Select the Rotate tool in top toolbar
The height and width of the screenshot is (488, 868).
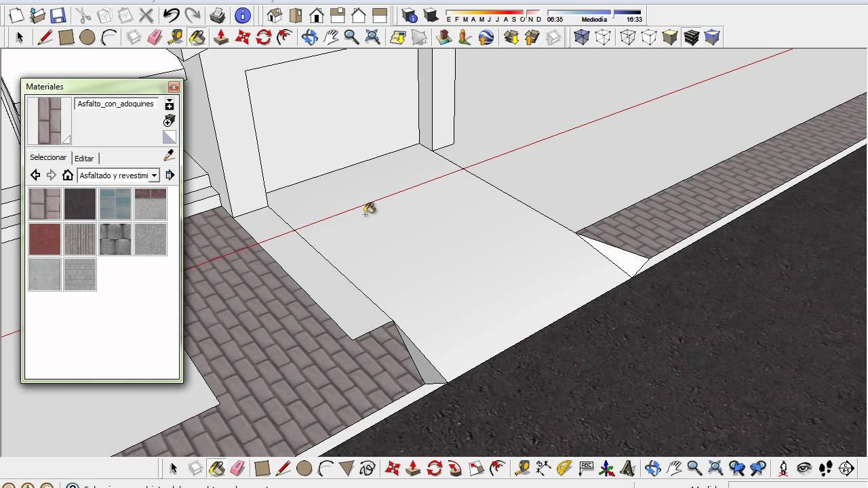click(264, 37)
